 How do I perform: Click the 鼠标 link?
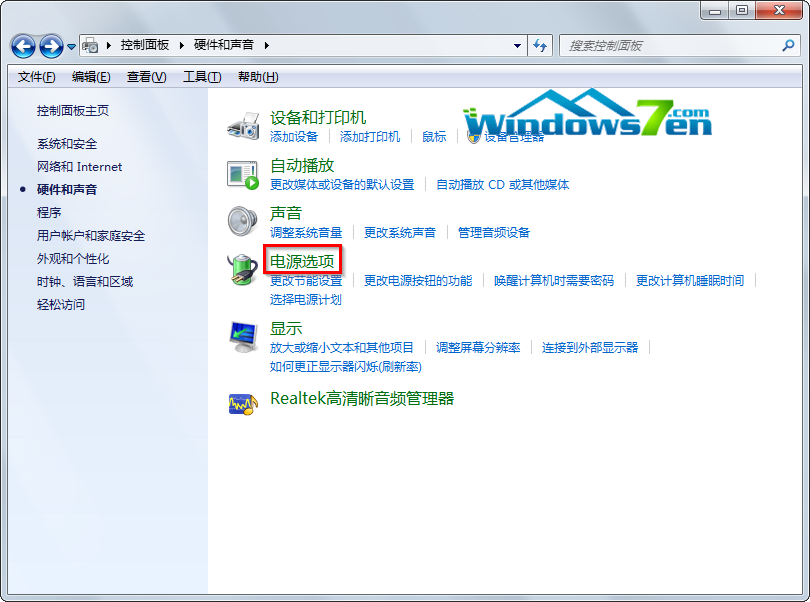tap(434, 136)
